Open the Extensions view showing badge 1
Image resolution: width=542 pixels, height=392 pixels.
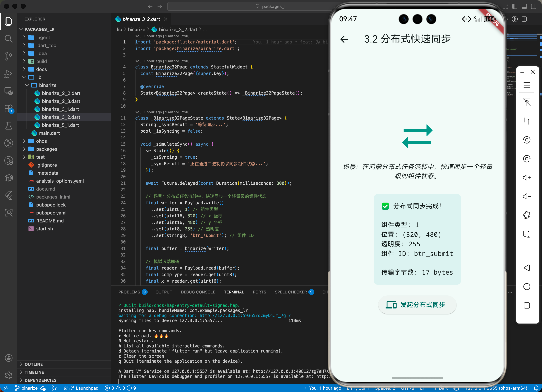pyautogui.click(x=9, y=108)
